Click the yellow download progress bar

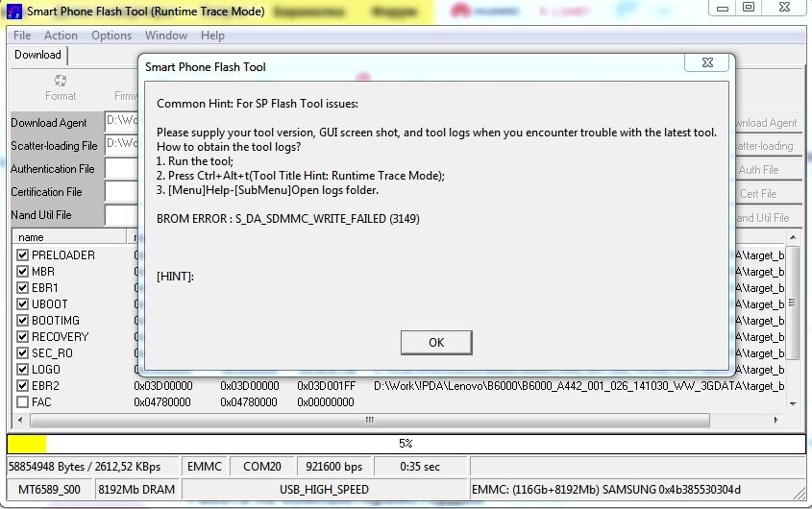(406, 444)
